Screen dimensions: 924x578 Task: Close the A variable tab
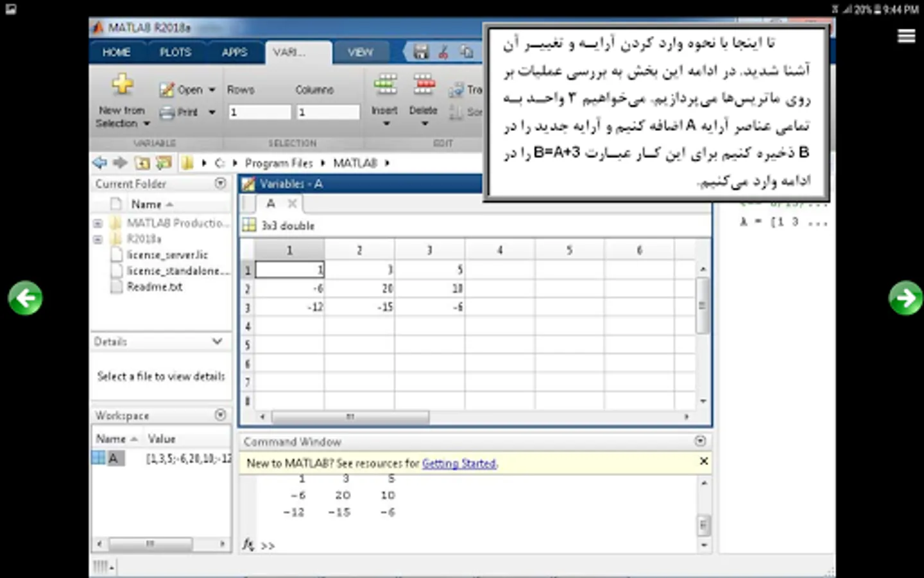(292, 204)
